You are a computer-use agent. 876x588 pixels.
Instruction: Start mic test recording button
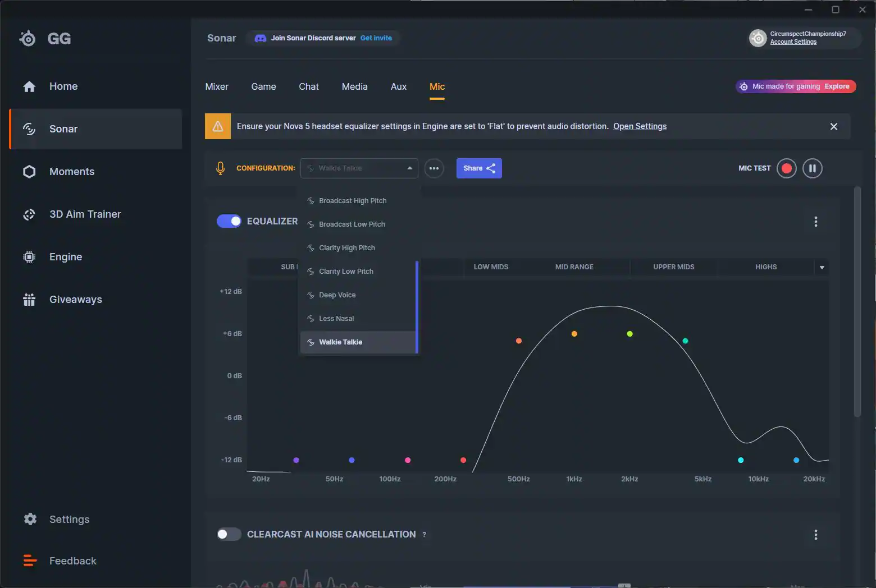(786, 168)
